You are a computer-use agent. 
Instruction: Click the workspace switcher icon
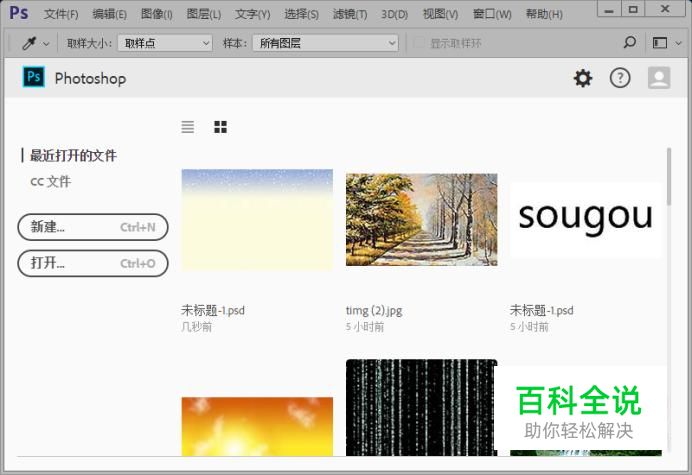(x=660, y=43)
